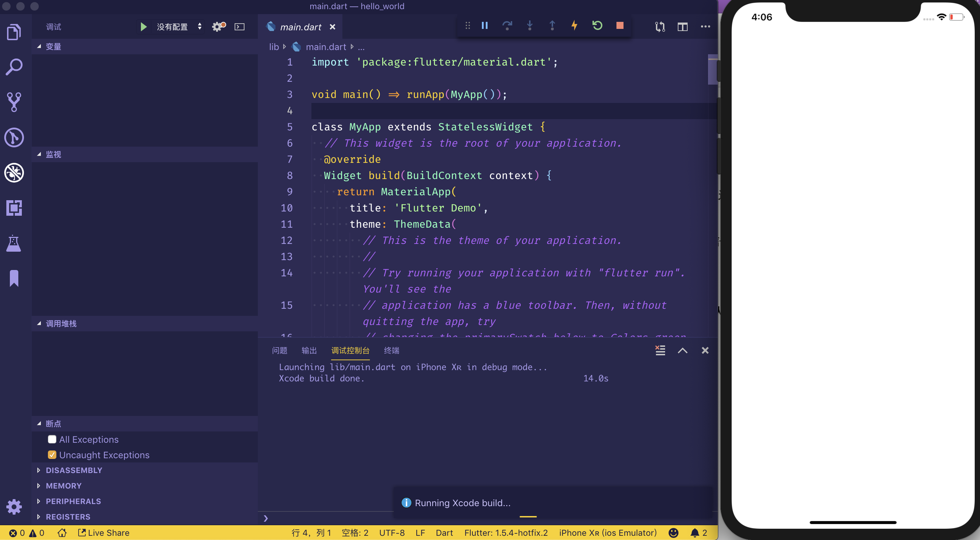Enable the Uncaught Exceptions breakpoint checkbox
980x540 pixels.
click(x=52, y=454)
